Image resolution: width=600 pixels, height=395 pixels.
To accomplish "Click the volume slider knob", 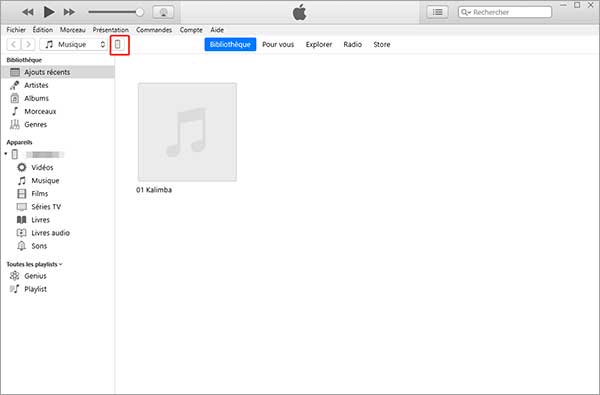I will coord(140,12).
